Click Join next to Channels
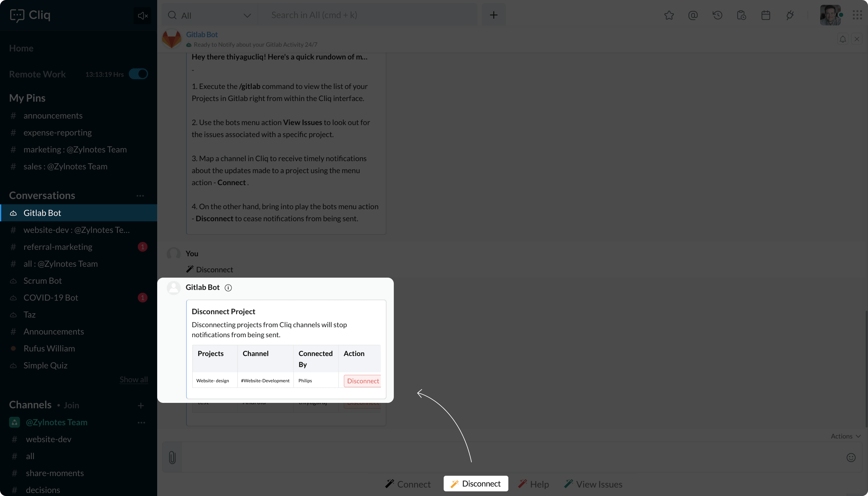Screen dimensions: 868x496 point(72,405)
